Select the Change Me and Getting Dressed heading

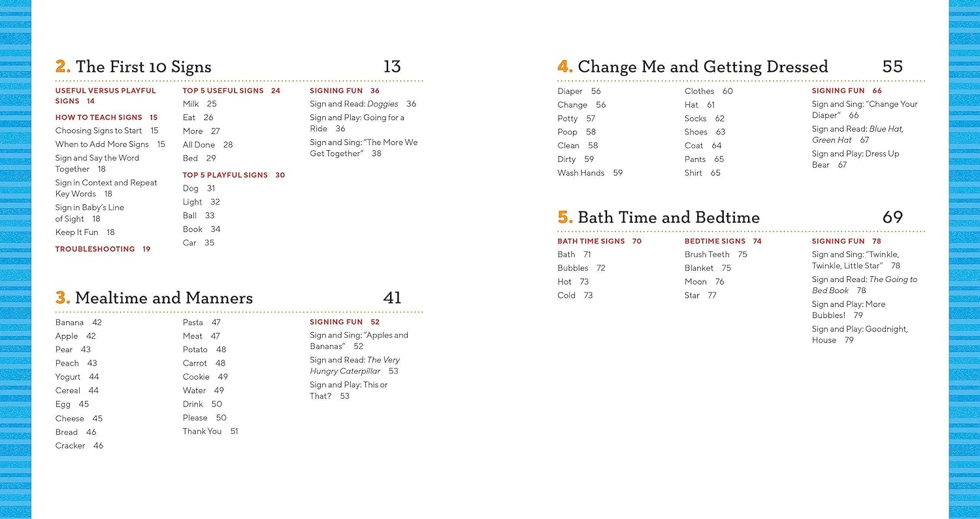tap(693, 67)
